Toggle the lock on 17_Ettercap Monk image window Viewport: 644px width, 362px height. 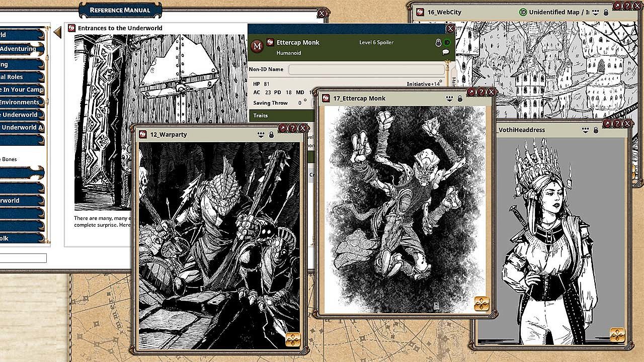[x=459, y=99]
